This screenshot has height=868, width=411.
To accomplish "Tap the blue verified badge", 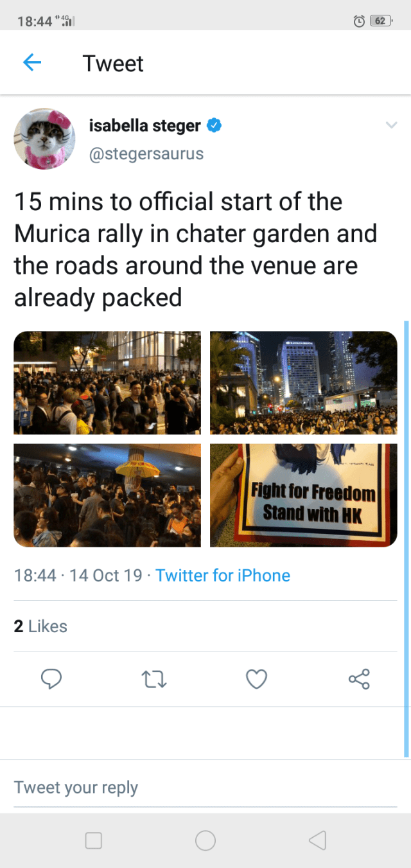I will coord(214,126).
